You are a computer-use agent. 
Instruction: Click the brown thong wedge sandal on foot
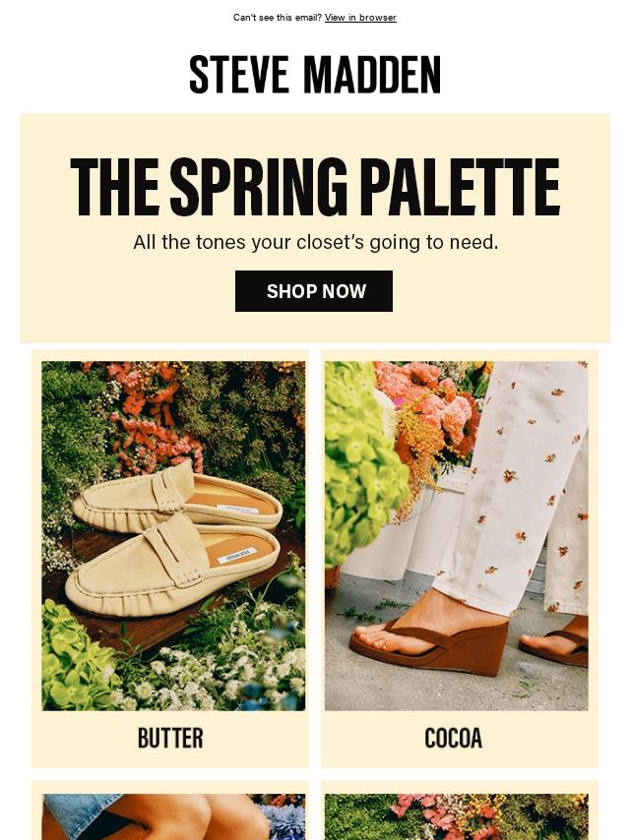[x=429, y=643]
